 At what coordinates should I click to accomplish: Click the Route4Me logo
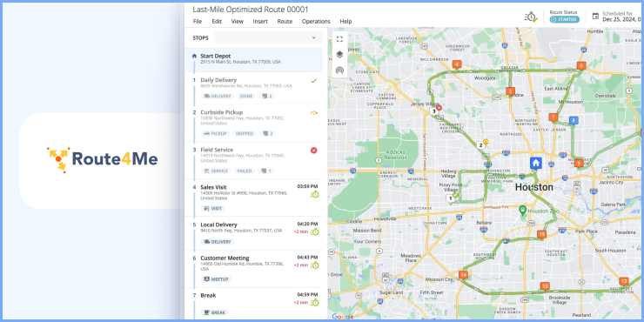coord(102,159)
